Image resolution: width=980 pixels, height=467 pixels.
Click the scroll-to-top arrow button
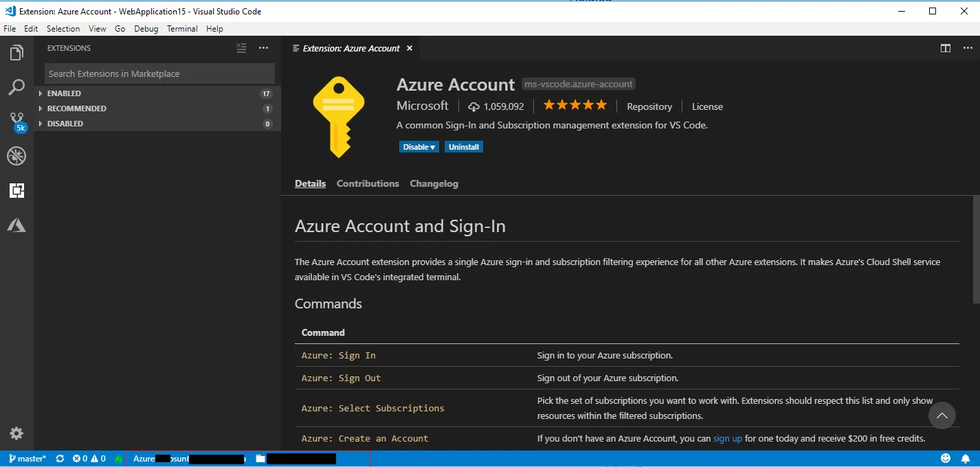click(942, 415)
